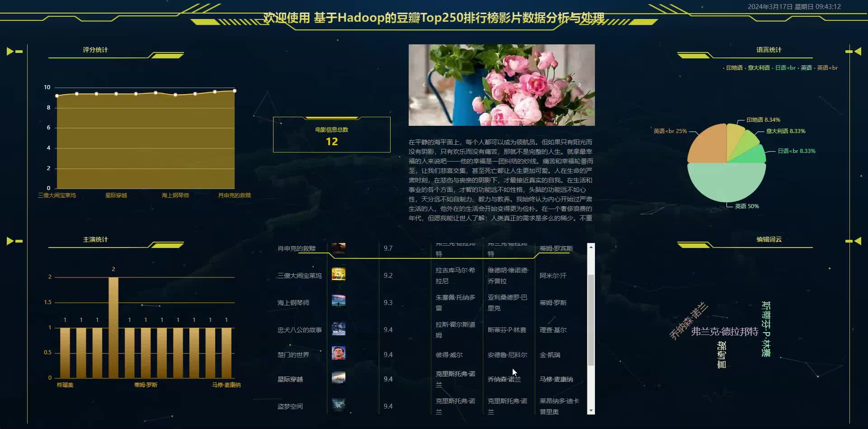Click actor cell 马修·麦康纳 in table
The height and width of the screenshot is (429, 868).
[556, 379]
